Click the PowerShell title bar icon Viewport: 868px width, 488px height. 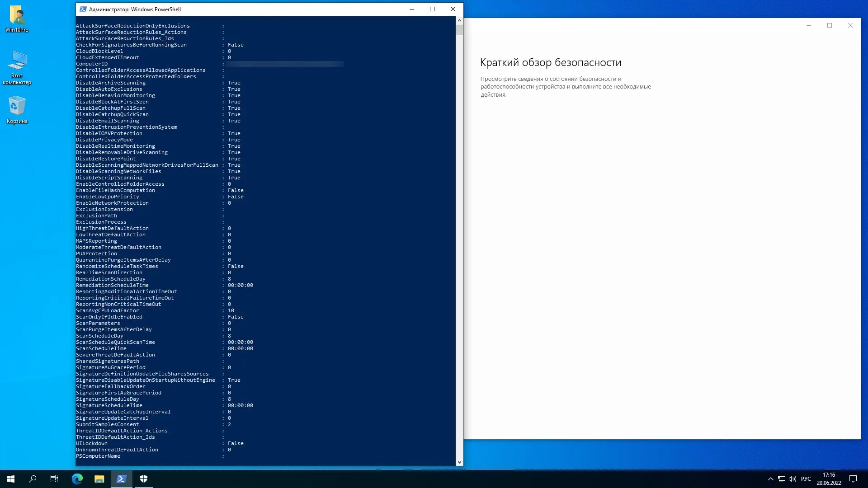83,9
